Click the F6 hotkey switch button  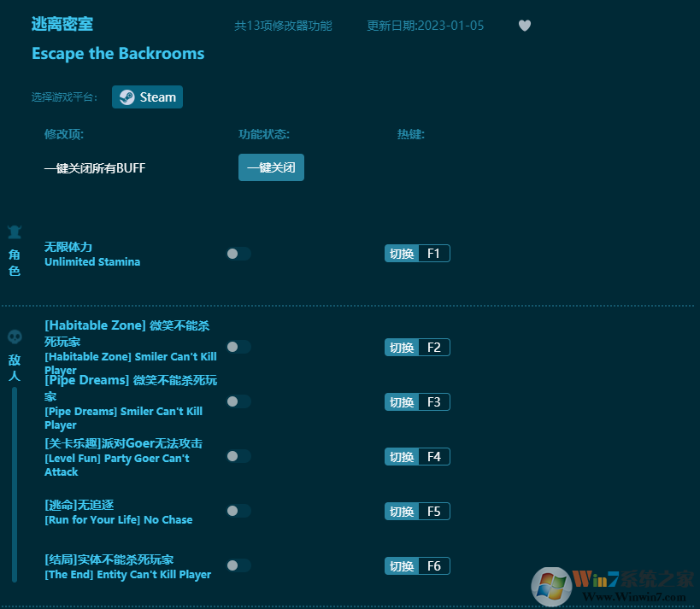402,566
